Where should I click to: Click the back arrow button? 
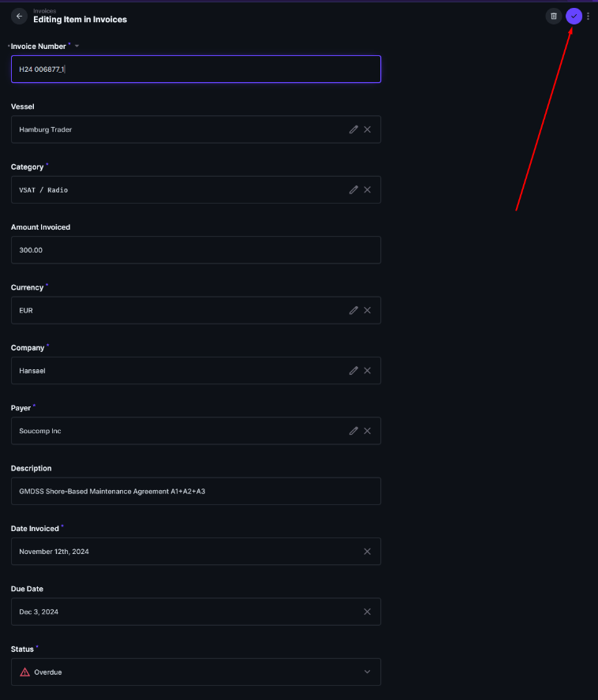(x=19, y=17)
